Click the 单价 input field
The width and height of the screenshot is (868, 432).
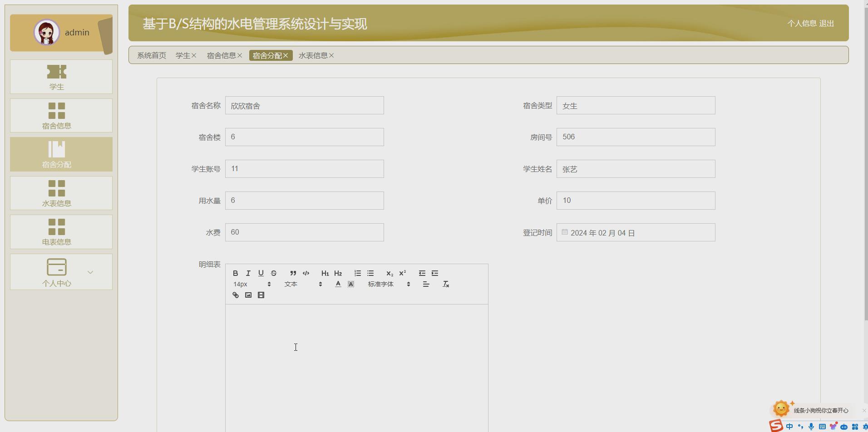pyautogui.click(x=636, y=201)
